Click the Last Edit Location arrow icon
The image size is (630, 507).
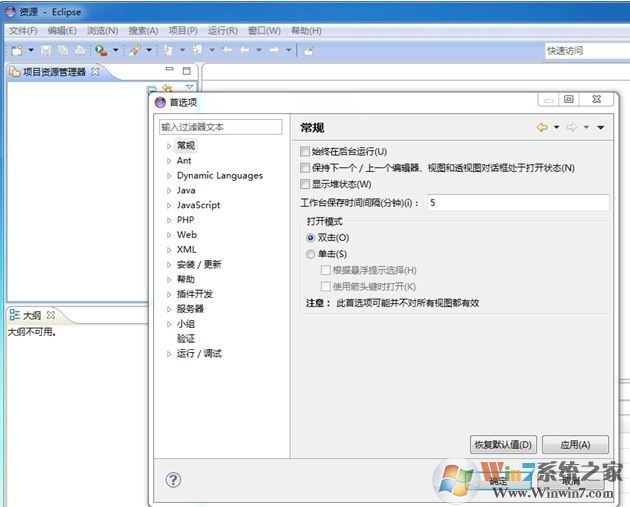(x=227, y=50)
